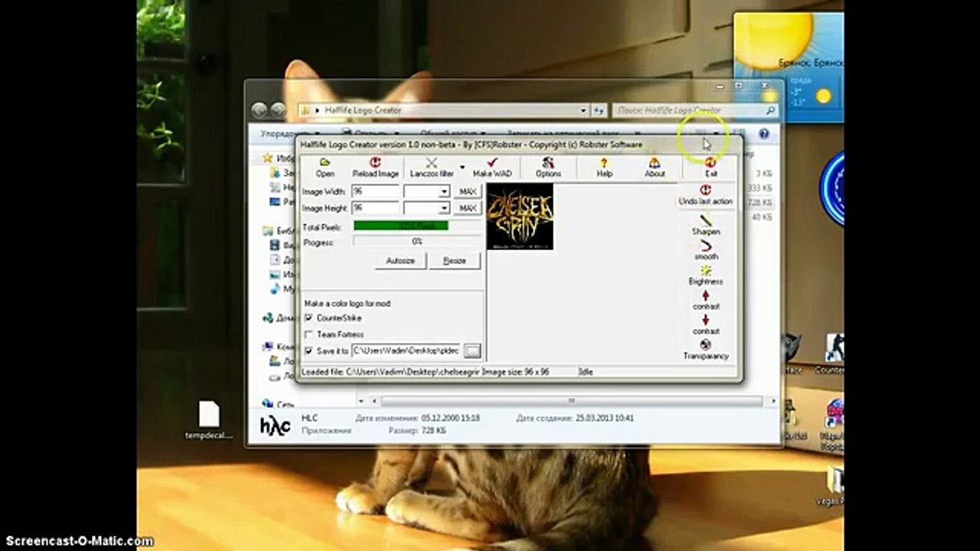Expand the Image Height preset dropdown
Screen dimensions: 980x551
[444, 208]
